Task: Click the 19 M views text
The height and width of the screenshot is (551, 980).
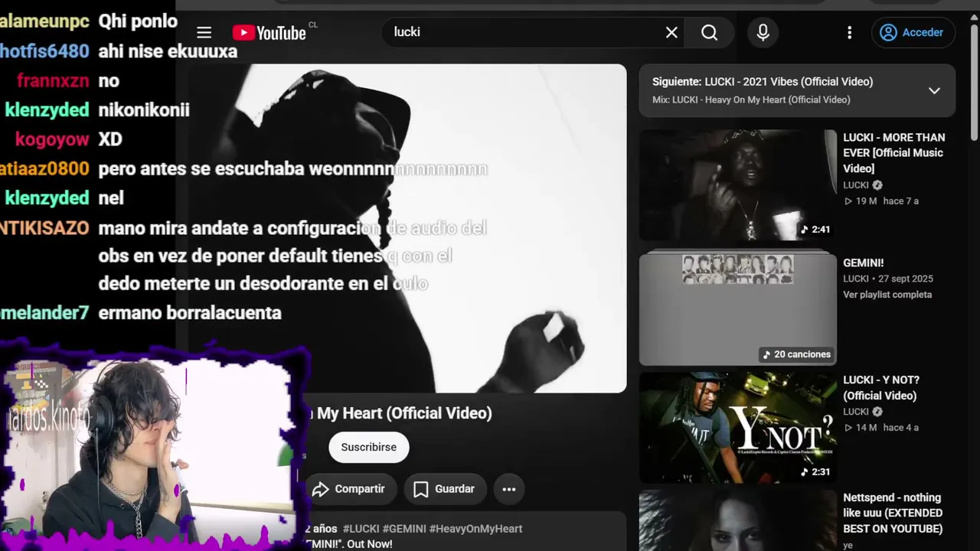Action: pyautogui.click(x=861, y=201)
